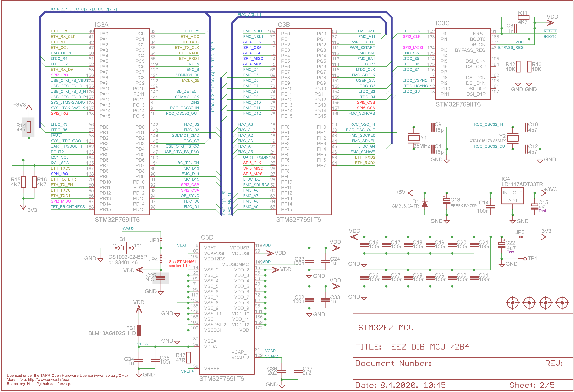The image size is (574, 392).
Task: Select the first fiducial target mark
Action: (x=513, y=303)
